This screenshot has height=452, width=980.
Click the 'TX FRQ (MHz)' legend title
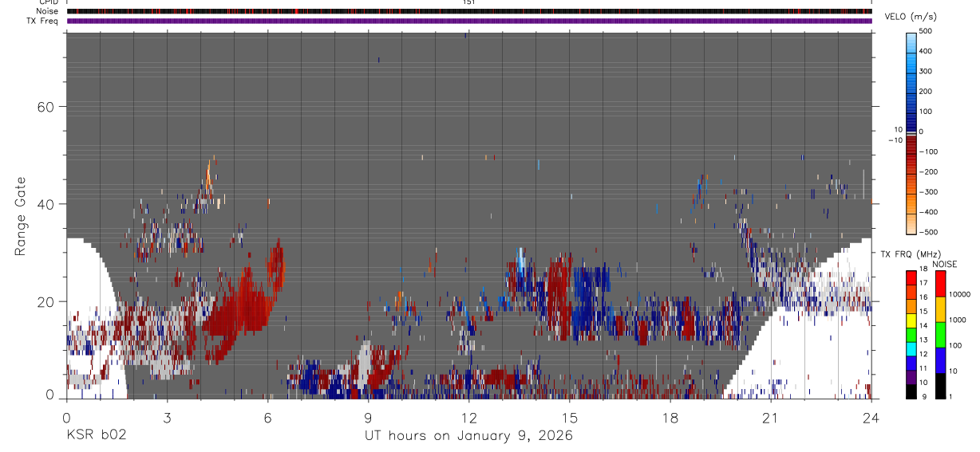coord(911,254)
